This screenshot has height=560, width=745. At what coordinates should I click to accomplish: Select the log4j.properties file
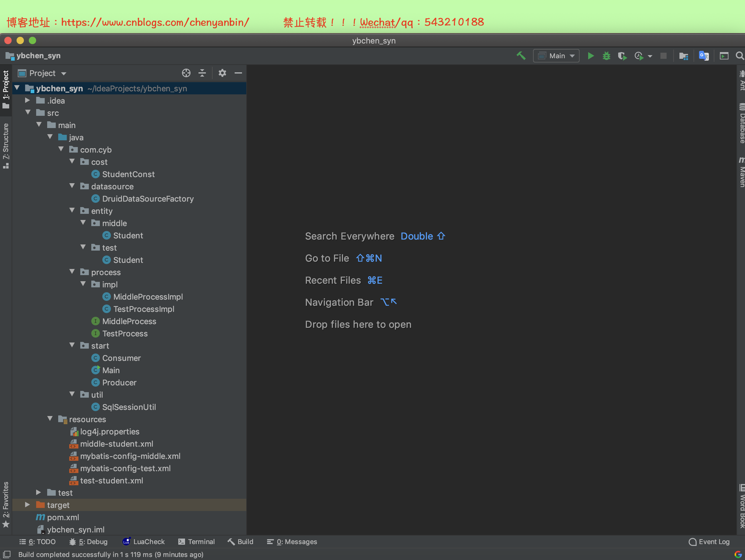[x=104, y=431]
